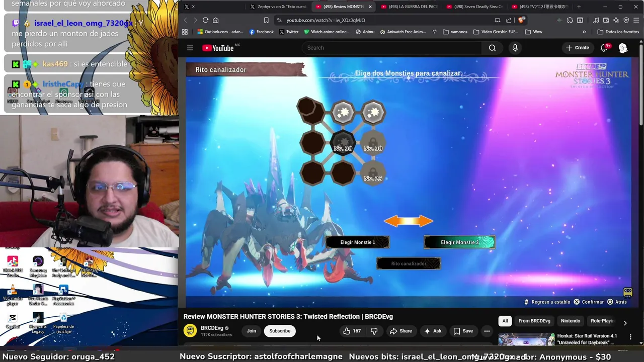Open PlayStation Accessories desktop shortcut
This screenshot has height=362, width=644.
click(63, 295)
